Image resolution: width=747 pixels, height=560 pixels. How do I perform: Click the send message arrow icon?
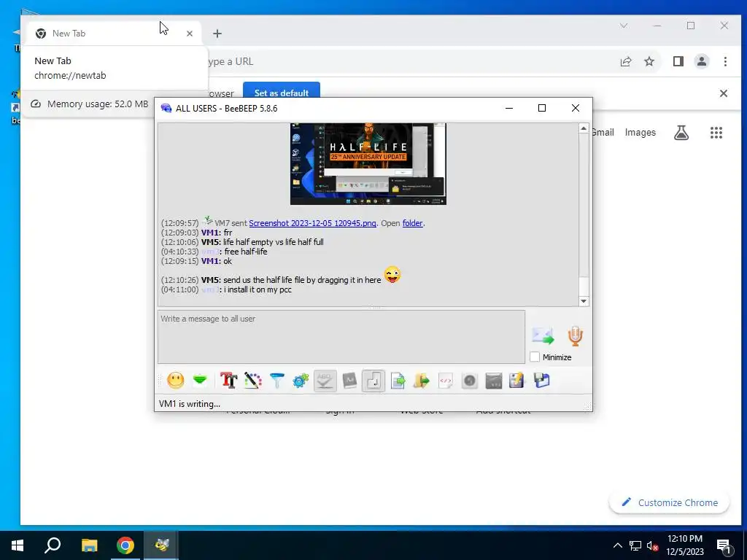click(x=543, y=336)
